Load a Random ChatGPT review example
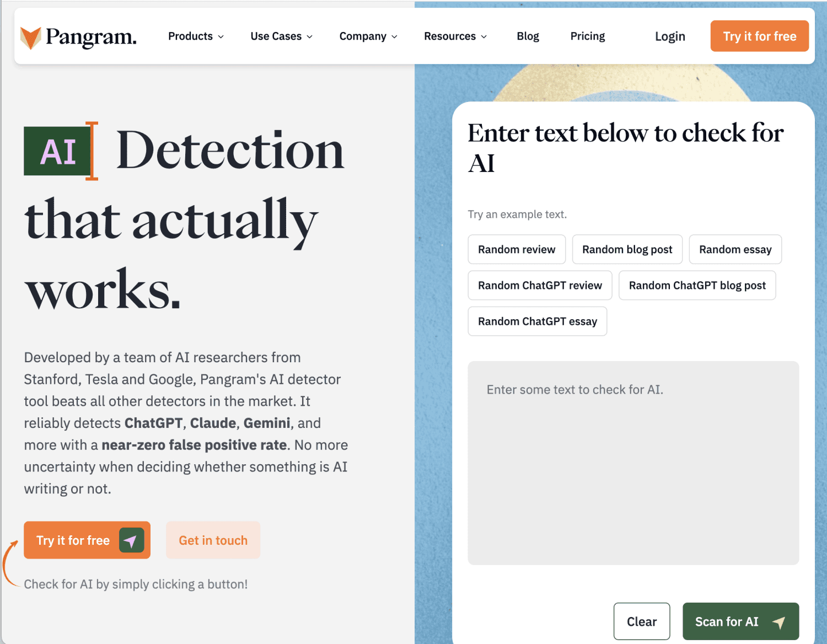 540,285
